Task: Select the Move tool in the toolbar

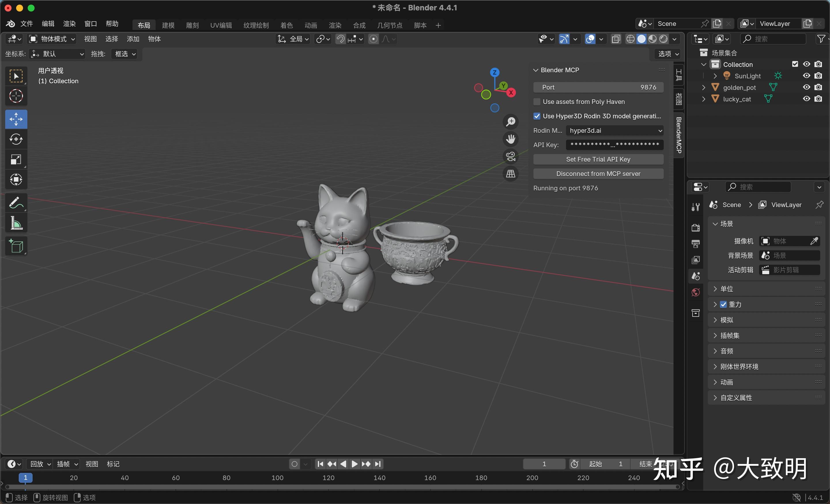Action: [x=16, y=119]
